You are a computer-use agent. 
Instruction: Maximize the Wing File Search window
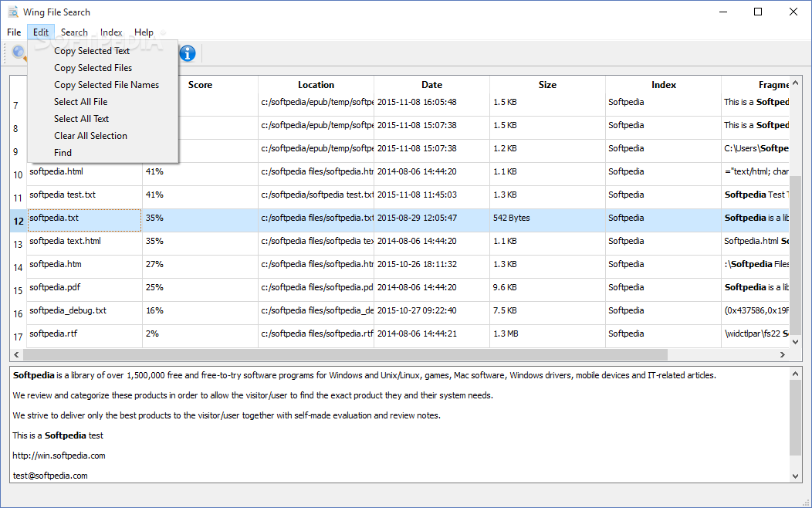758,12
